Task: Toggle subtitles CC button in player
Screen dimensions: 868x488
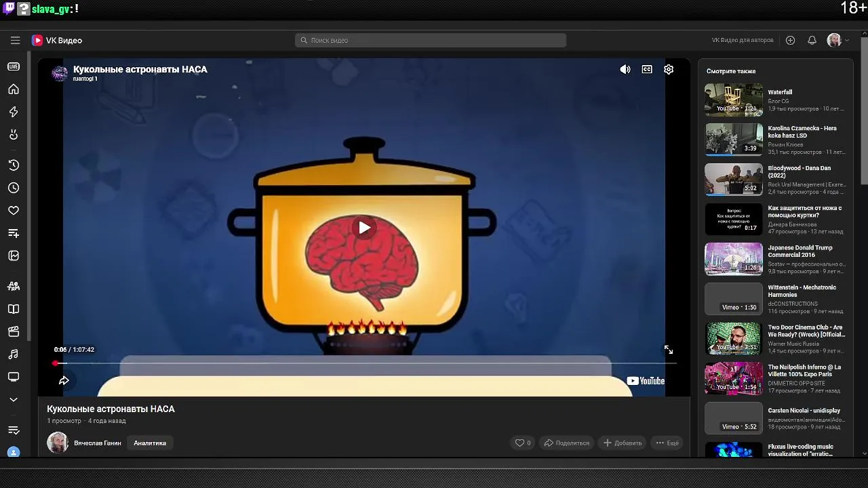Action: pos(647,69)
